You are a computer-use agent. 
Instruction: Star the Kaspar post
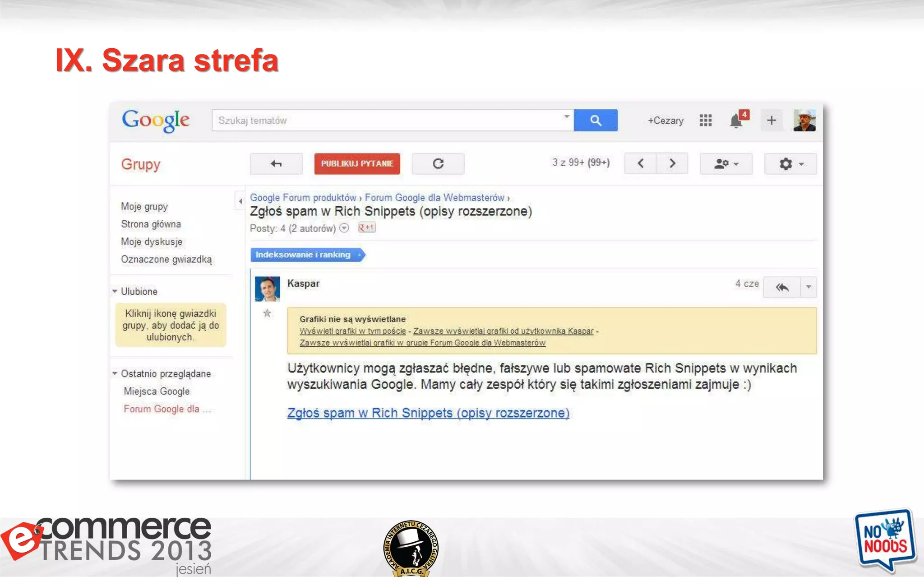[267, 313]
